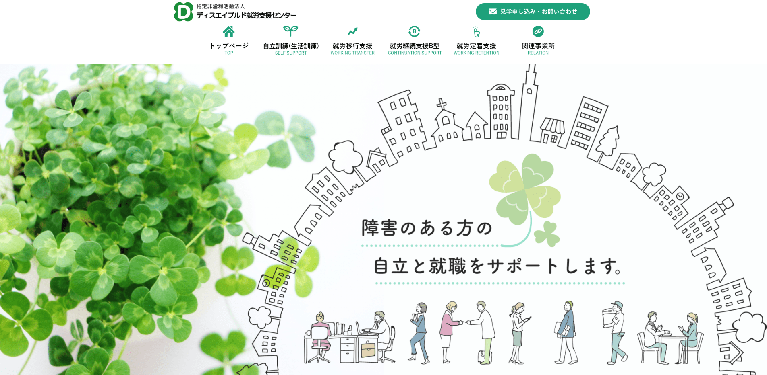Click the green D clover logo
The height and width of the screenshot is (375, 767).
coord(183,11)
